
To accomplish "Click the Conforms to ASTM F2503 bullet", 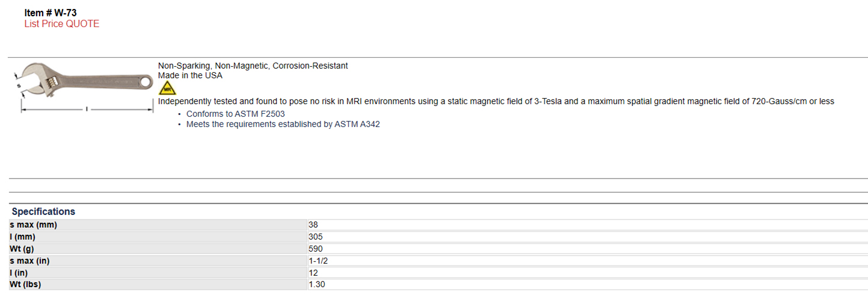I will pyautogui.click(x=236, y=114).
